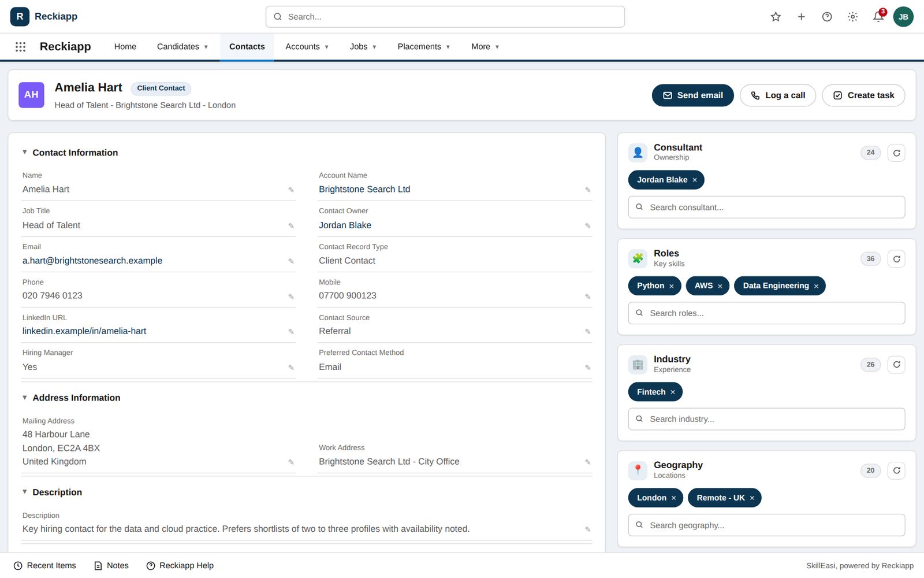This screenshot has height=578, width=924.
Task: Click the Create task button
Action: click(863, 95)
